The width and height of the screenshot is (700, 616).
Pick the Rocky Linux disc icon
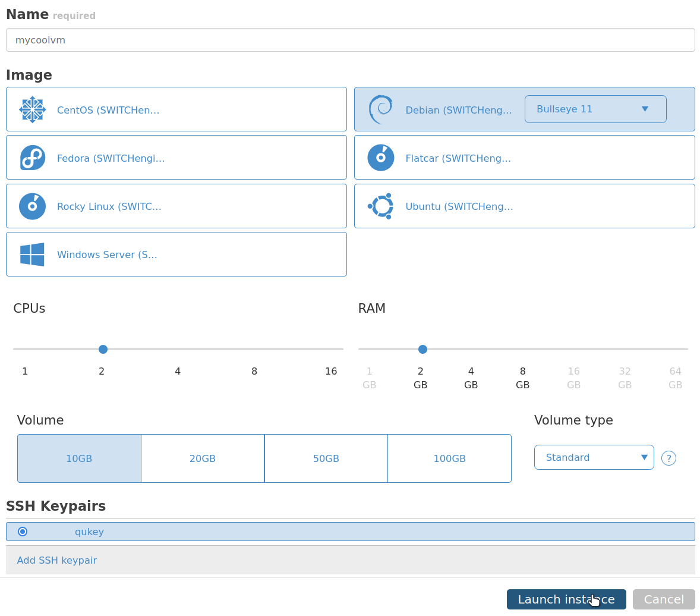point(32,206)
